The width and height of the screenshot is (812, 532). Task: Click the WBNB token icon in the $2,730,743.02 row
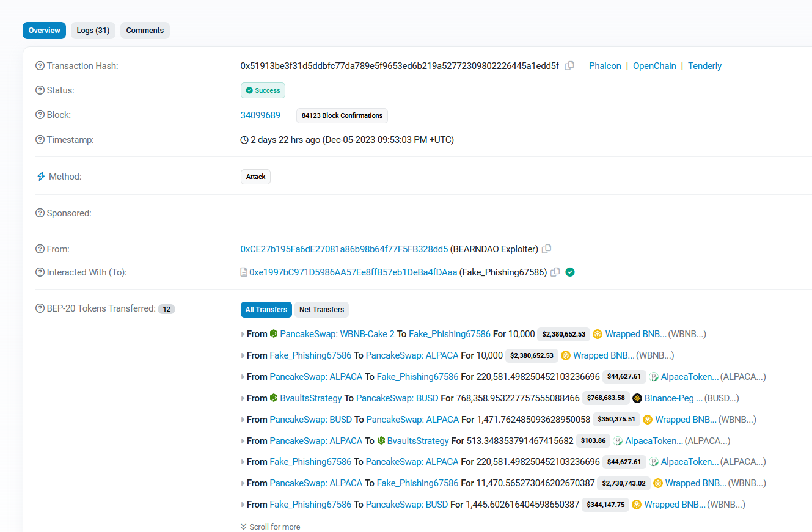tap(658, 483)
